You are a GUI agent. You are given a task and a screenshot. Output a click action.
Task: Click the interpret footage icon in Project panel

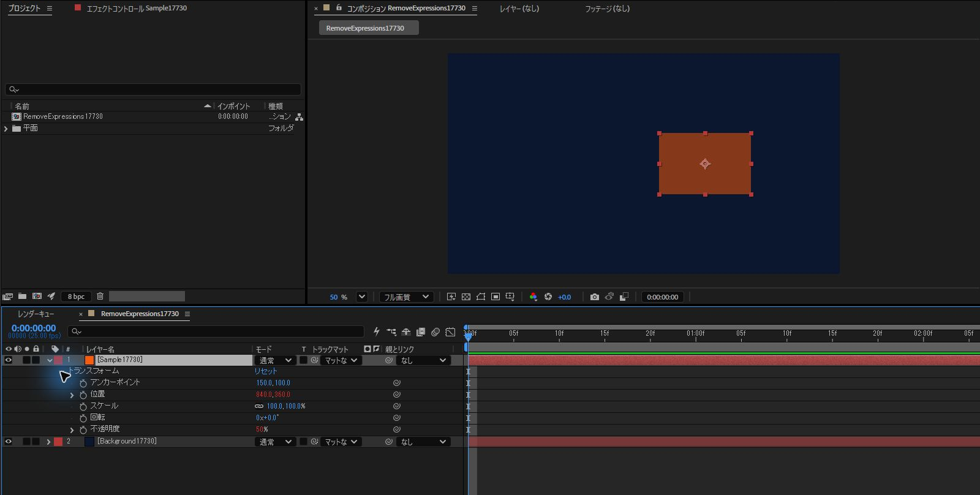pyautogui.click(x=7, y=297)
